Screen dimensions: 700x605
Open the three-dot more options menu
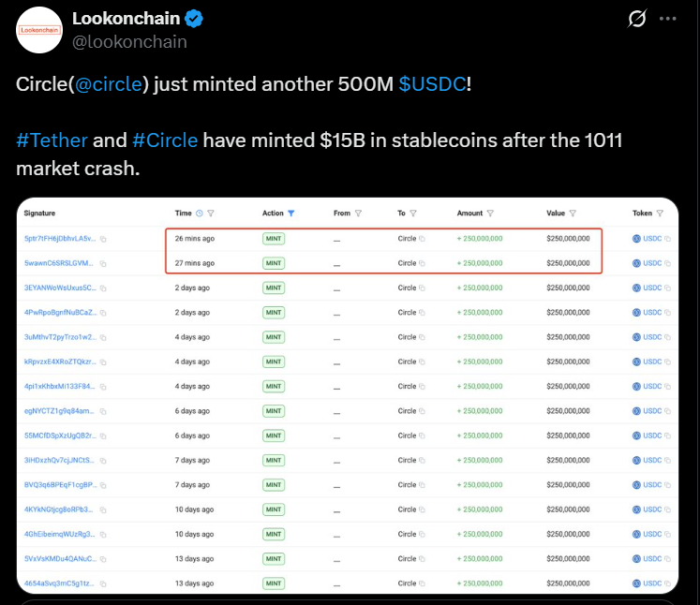666,19
